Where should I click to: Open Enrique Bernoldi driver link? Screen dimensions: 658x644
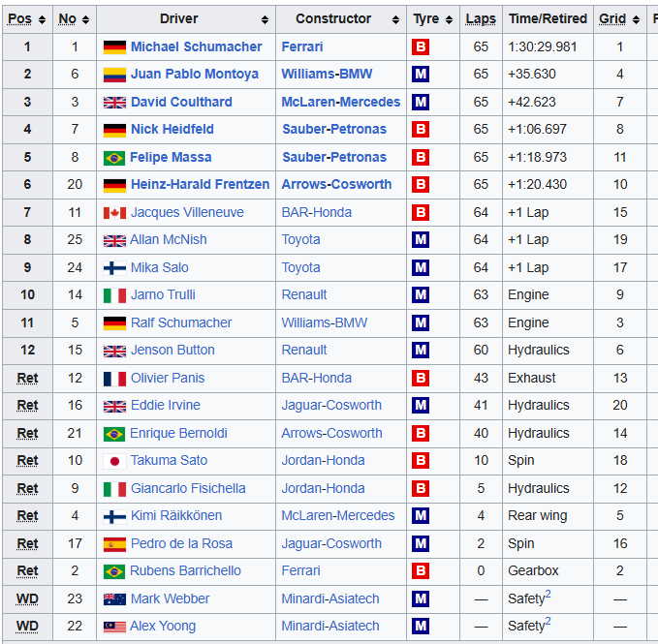click(178, 434)
